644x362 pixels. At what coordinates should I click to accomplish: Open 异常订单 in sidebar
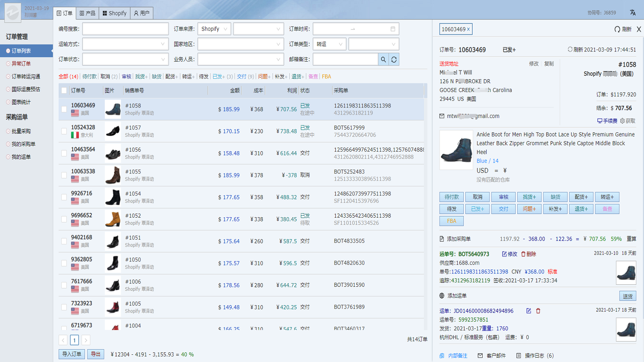pos(21,64)
